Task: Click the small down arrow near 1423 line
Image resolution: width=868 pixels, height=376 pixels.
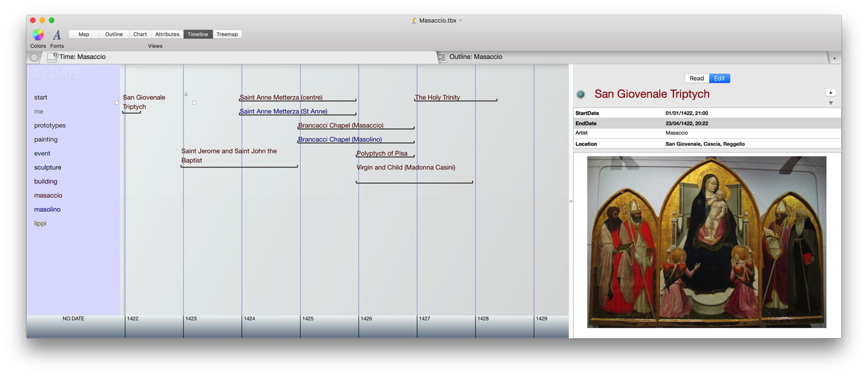Action: pyautogui.click(x=186, y=95)
